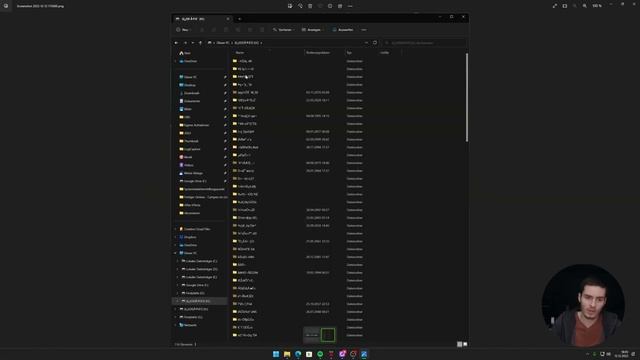The height and width of the screenshot is (360, 640).
Task: Open Explorer See more three-dots menu
Action: click(x=364, y=30)
